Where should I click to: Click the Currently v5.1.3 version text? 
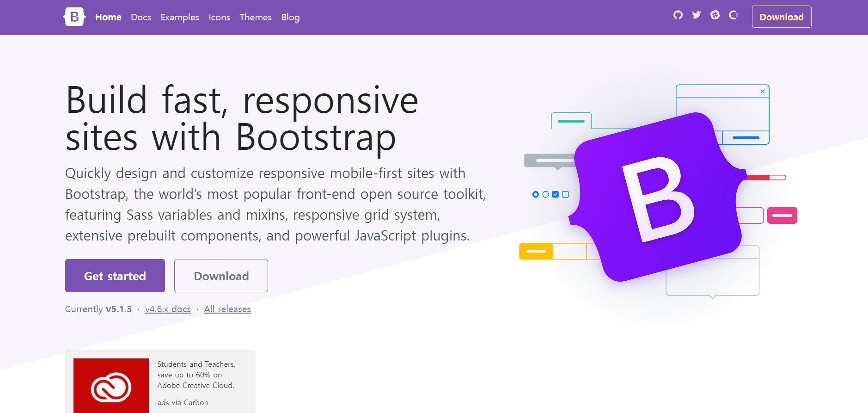98,309
